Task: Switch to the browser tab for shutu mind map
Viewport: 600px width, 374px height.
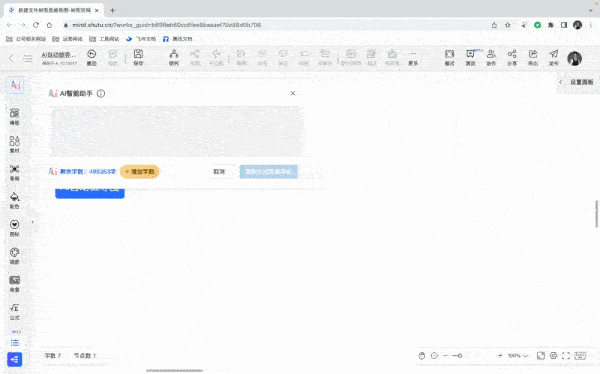Action: click(x=54, y=10)
